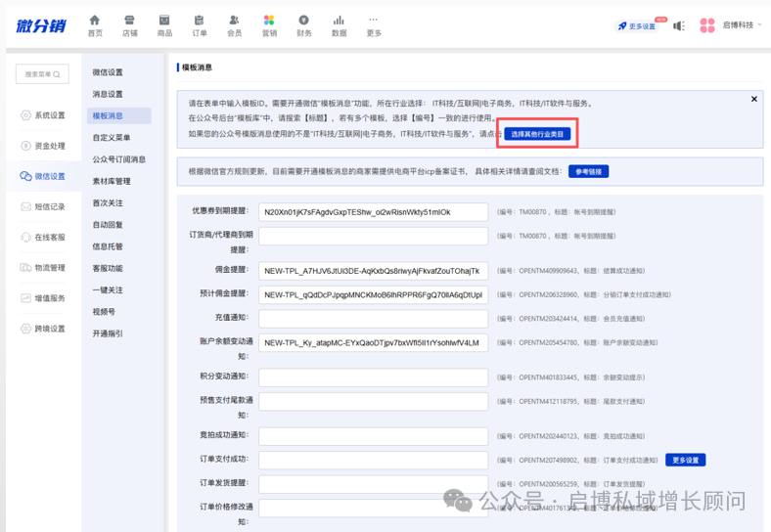Open 跨境设置 in the sidebar
The image size is (771, 532).
point(43,329)
